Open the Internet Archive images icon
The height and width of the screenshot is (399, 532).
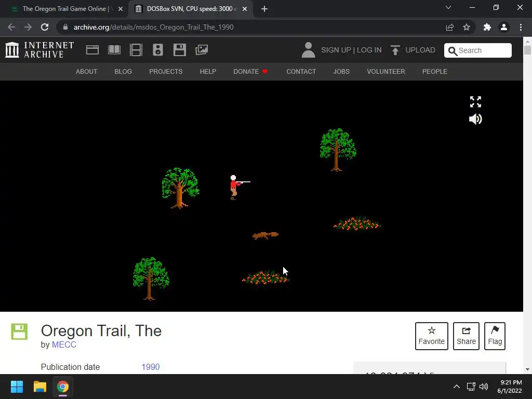point(202,50)
